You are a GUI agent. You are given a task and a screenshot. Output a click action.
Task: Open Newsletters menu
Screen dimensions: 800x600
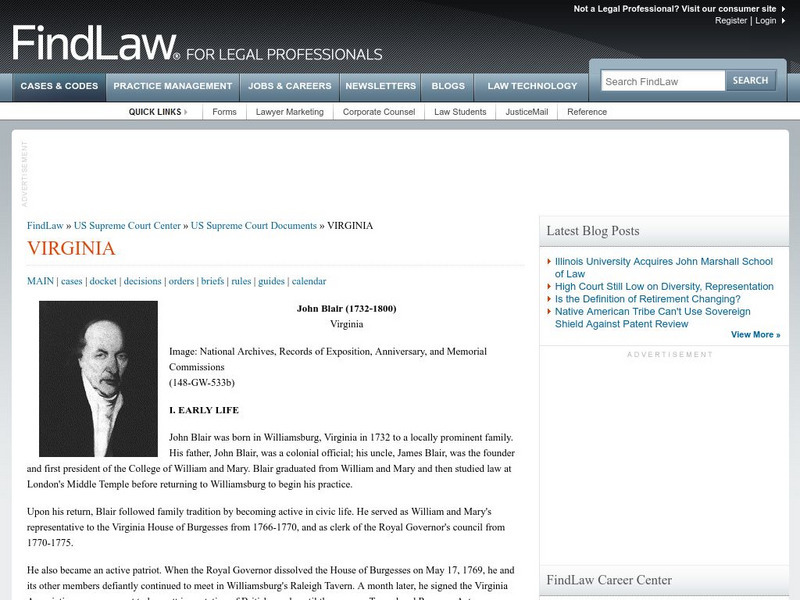(x=381, y=86)
